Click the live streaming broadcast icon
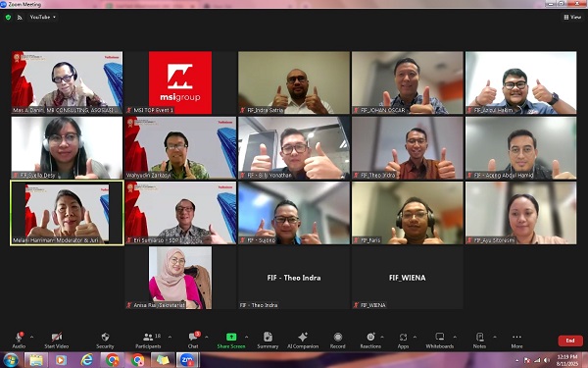588x368 pixels. [20, 17]
